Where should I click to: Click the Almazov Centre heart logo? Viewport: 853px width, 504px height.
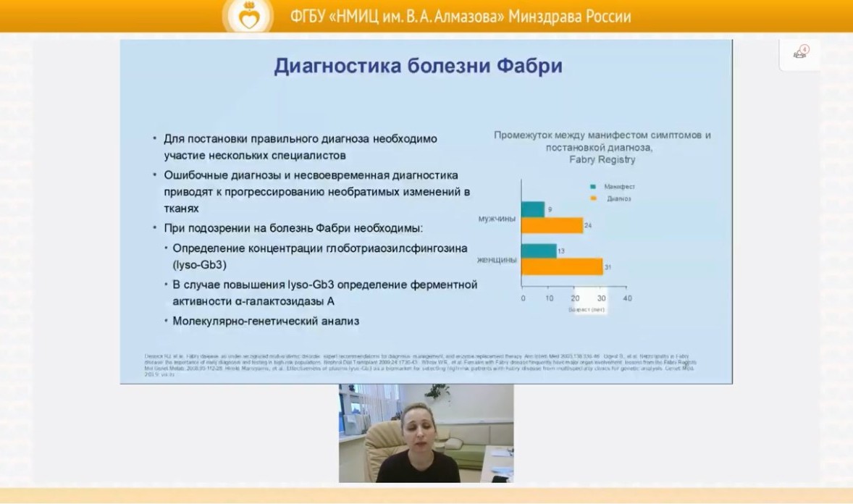click(248, 17)
